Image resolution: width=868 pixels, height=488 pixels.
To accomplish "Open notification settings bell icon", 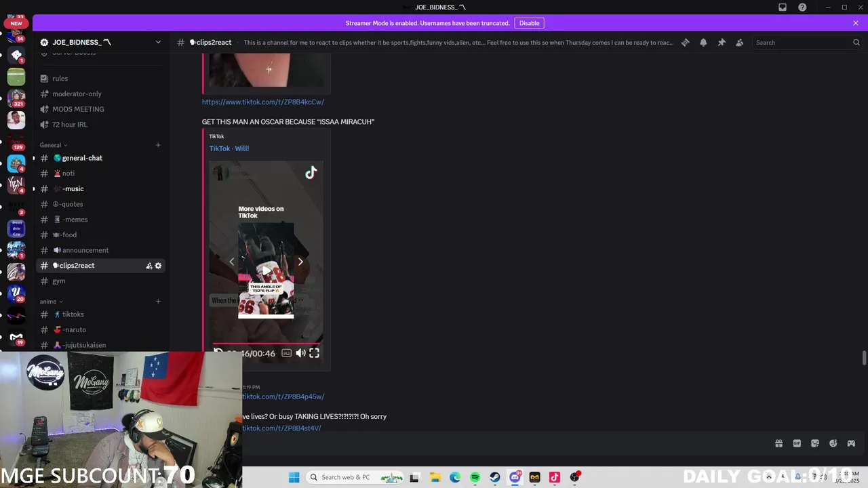I will (703, 42).
